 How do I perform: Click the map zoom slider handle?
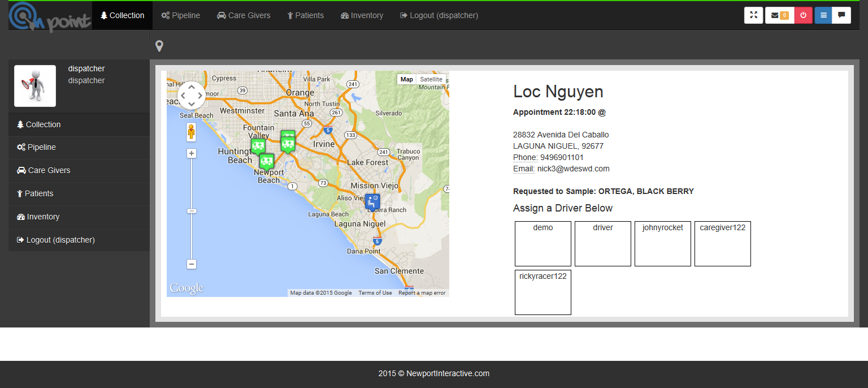pos(192,211)
